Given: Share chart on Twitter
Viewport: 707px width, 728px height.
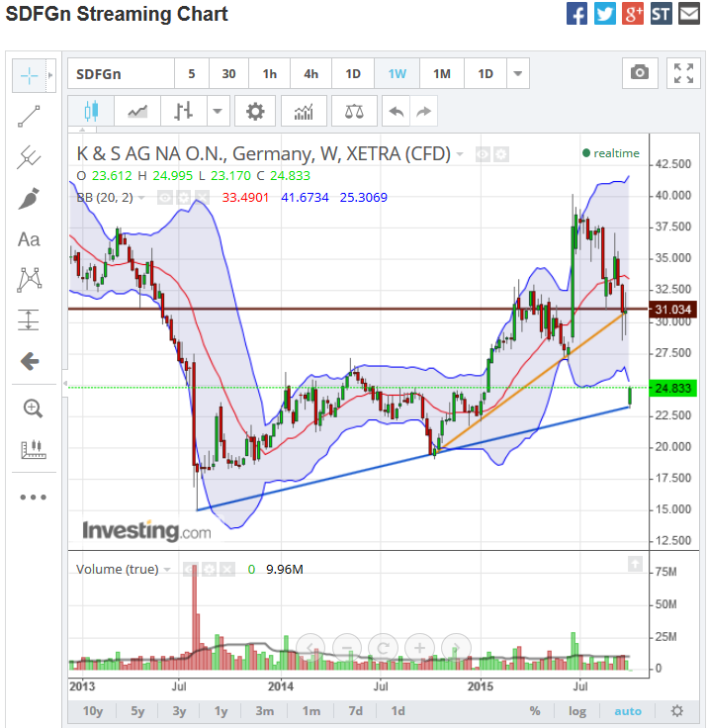Looking at the screenshot, I should tap(605, 14).
